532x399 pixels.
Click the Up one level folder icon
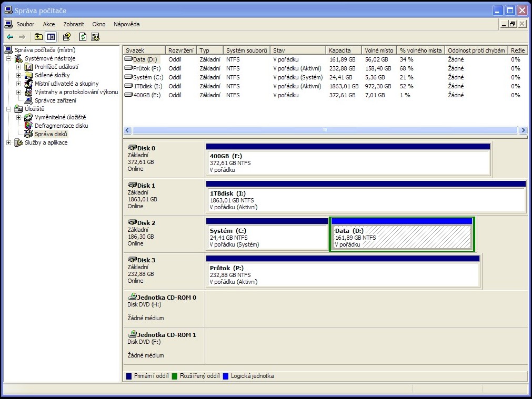[38, 37]
